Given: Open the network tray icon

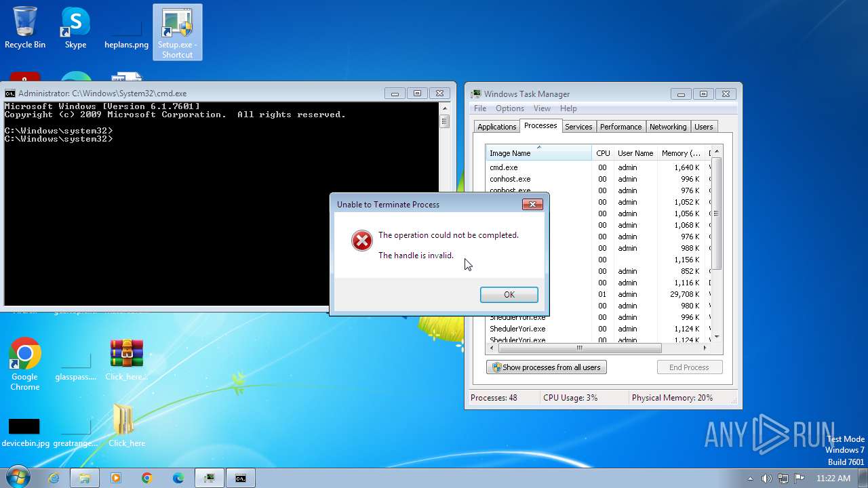Looking at the screenshot, I should (783, 479).
